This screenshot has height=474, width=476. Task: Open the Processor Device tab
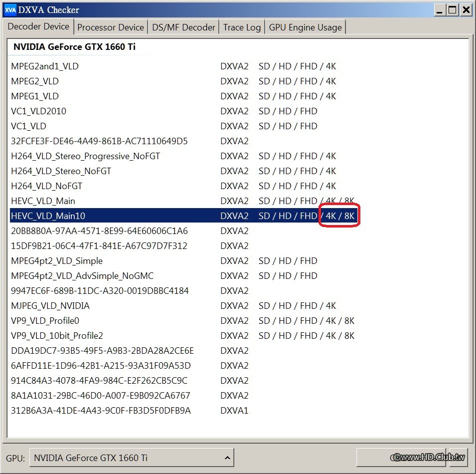tap(111, 27)
